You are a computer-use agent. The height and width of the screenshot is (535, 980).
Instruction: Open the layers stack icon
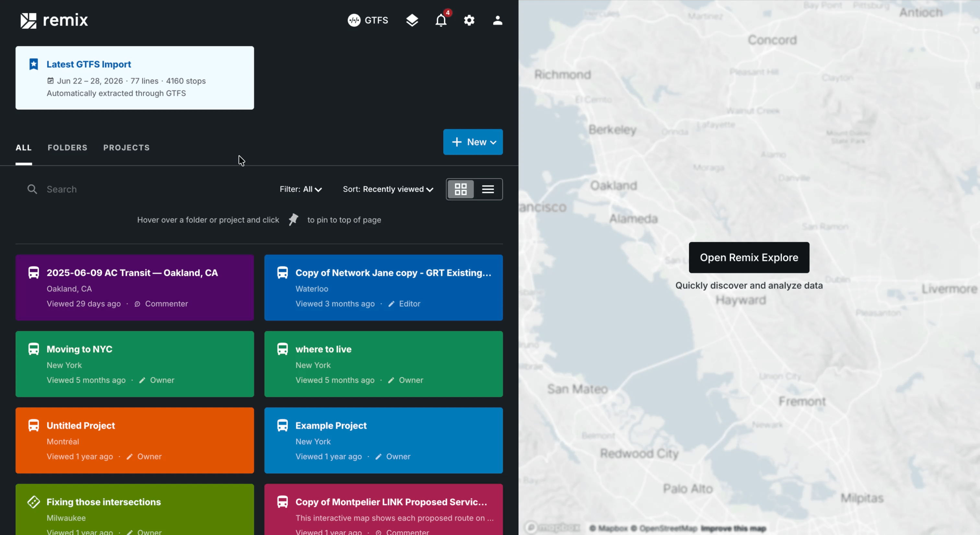[x=412, y=20]
